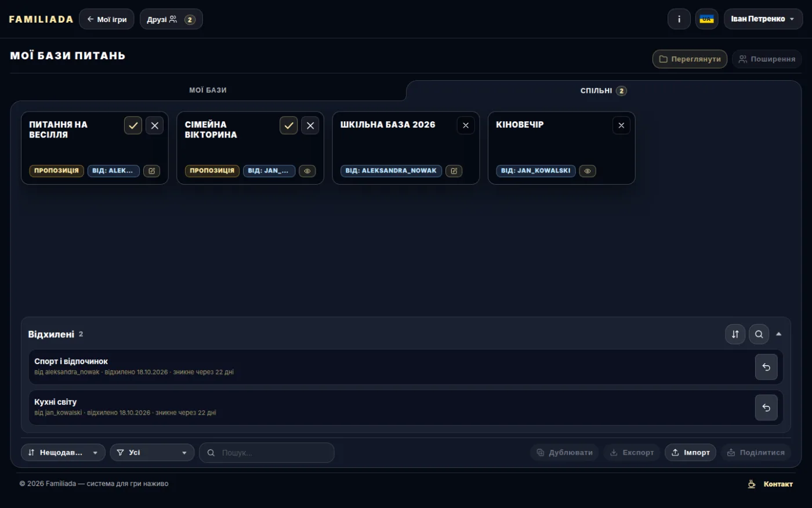Open the Шкільна база 2026 card title
This screenshot has height=508, width=812.
(x=387, y=124)
